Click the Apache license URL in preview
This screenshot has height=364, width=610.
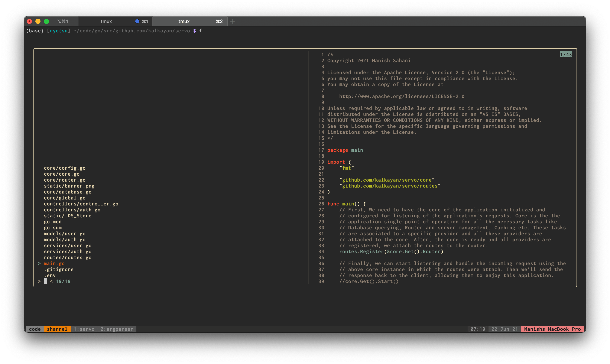402,96
